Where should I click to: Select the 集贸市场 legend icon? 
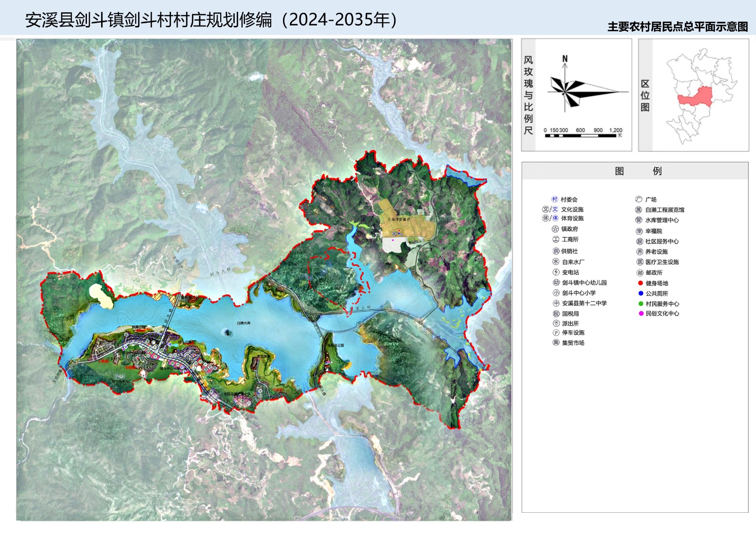coord(556,343)
